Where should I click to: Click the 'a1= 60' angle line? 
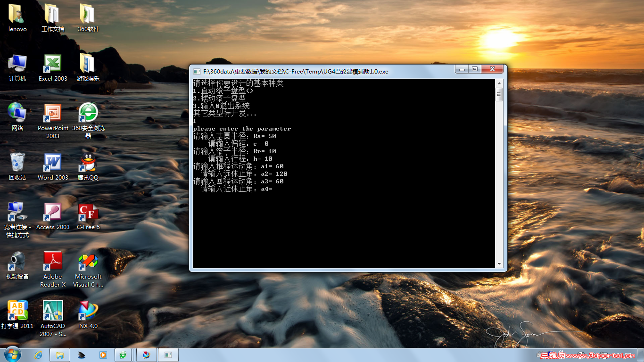239,166
